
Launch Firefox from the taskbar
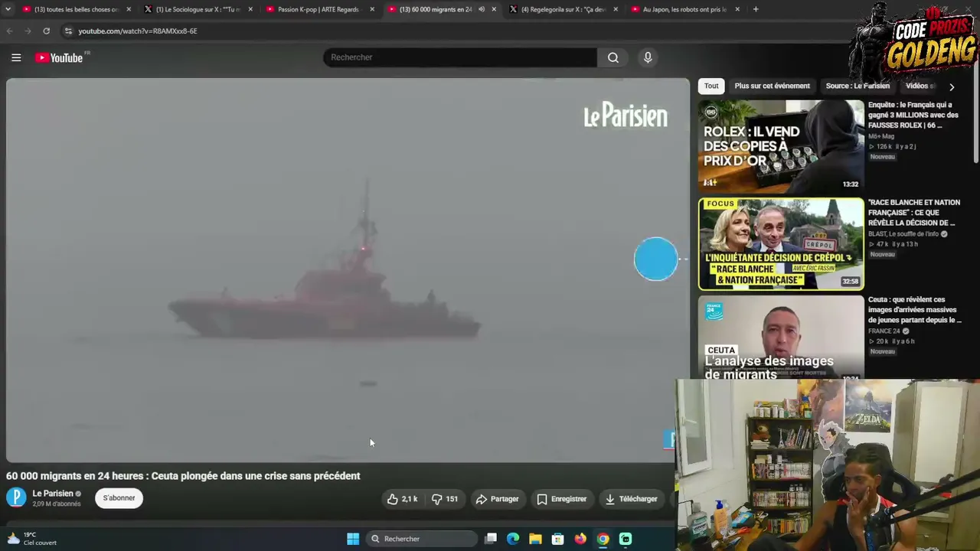(580, 539)
